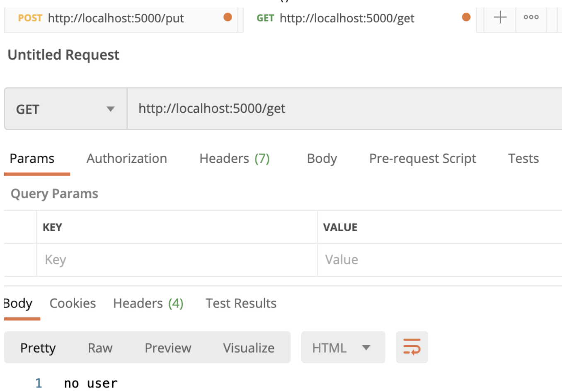Switch to Preview response view
Image resolution: width=562 pixels, height=392 pixels.
(x=168, y=348)
